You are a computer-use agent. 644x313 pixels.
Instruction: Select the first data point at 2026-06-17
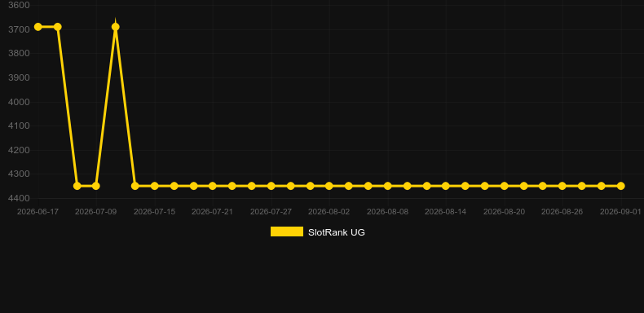(x=38, y=27)
